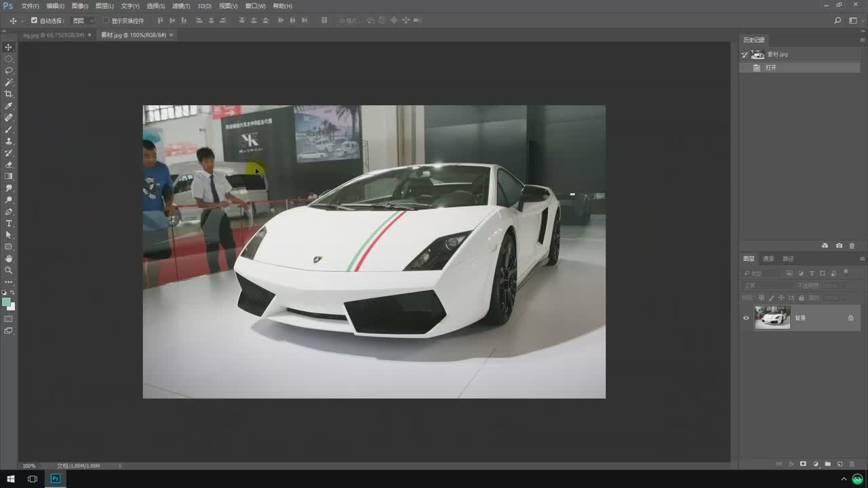Select the Healing Brush tool
Viewport: 868px width, 488px height.
pyautogui.click(x=9, y=117)
